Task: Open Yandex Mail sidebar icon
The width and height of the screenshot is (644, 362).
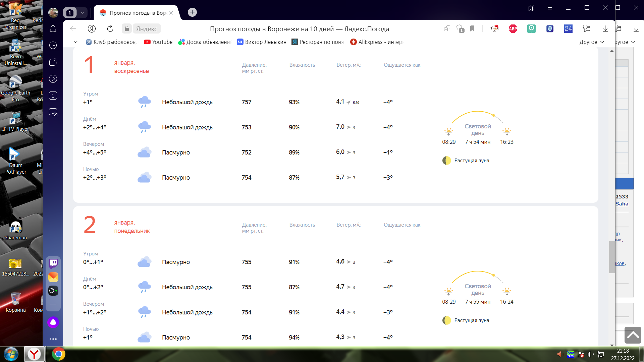Action: point(53,277)
